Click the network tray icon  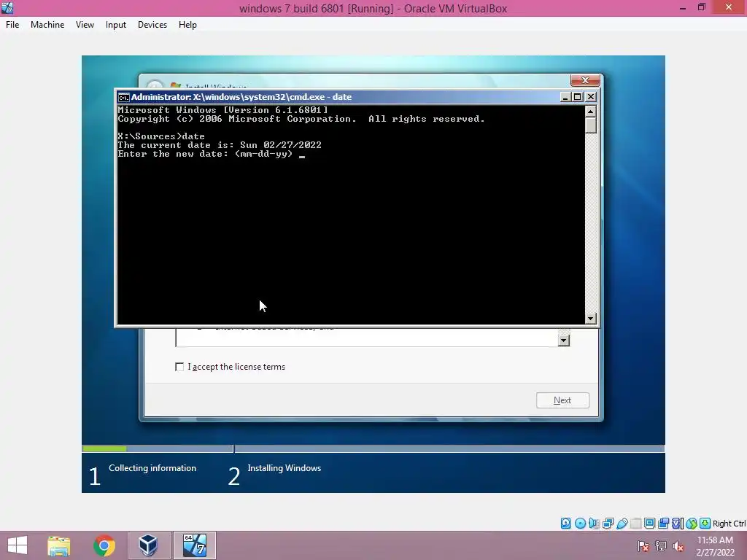pyautogui.click(x=661, y=546)
